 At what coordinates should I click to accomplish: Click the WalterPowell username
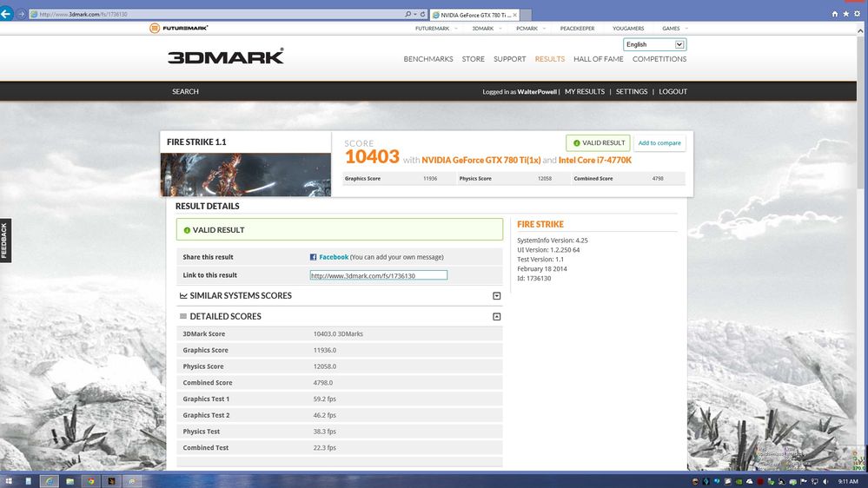coord(537,92)
